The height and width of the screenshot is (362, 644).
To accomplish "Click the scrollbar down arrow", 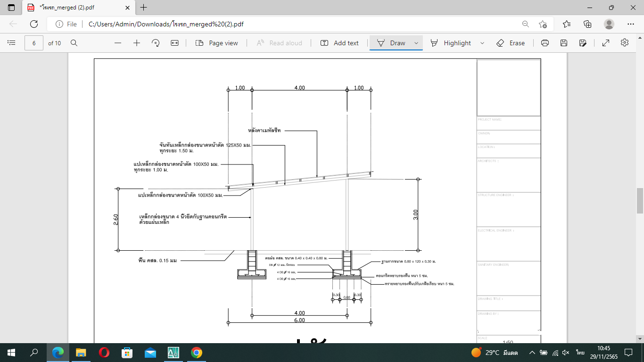I will tap(640, 338).
